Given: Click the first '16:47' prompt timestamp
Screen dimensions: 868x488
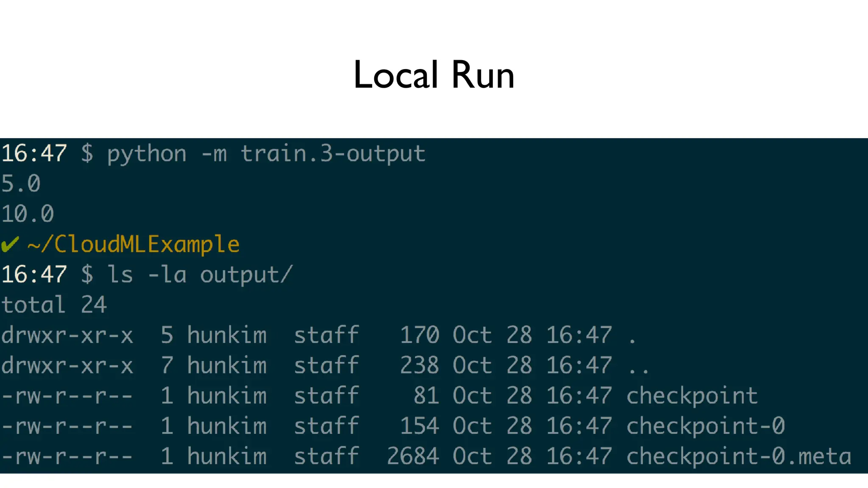Looking at the screenshot, I should 34,154.
